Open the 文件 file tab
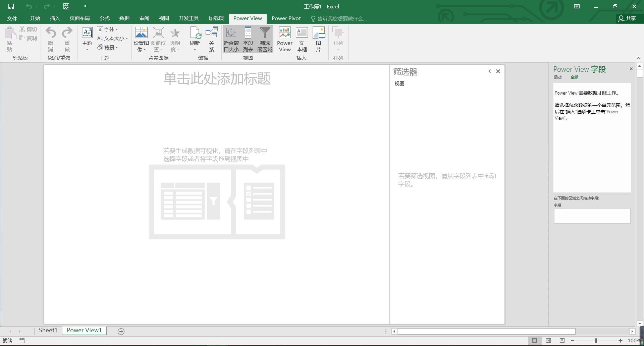Viewport: 644px width, 346px height. (x=12, y=18)
